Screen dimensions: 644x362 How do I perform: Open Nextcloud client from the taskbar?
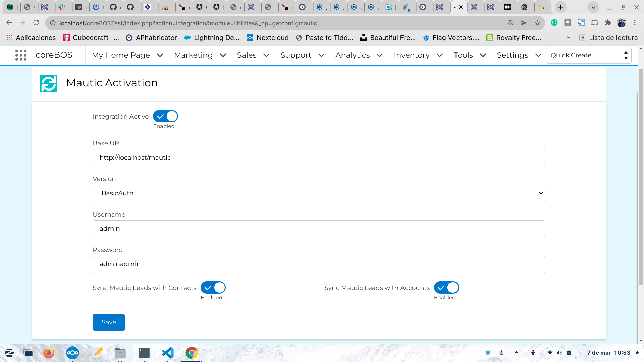tap(72, 353)
